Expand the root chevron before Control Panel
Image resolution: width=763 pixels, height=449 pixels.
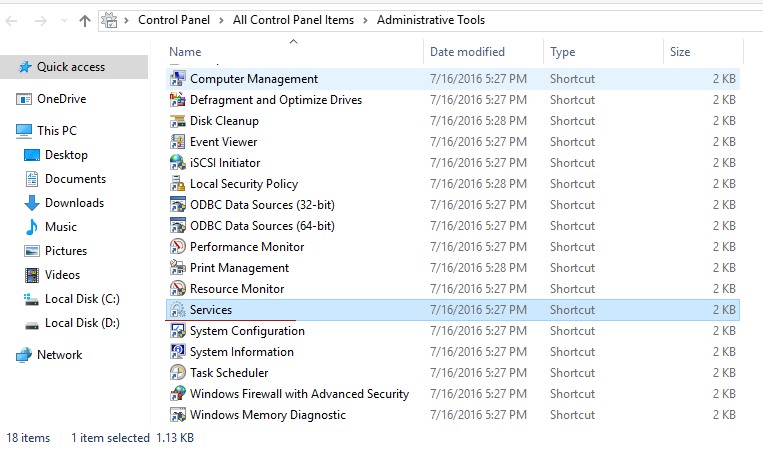coord(127,20)
